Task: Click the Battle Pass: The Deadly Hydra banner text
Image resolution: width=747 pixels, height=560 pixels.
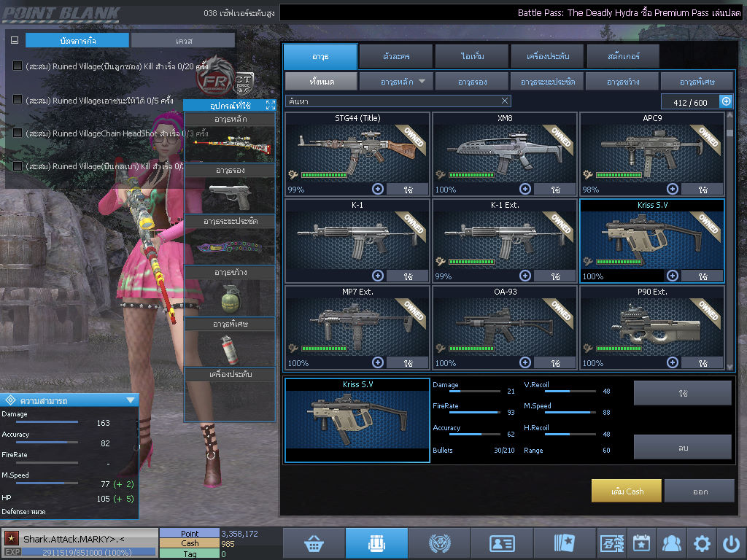Action: [x=629, y=13]
